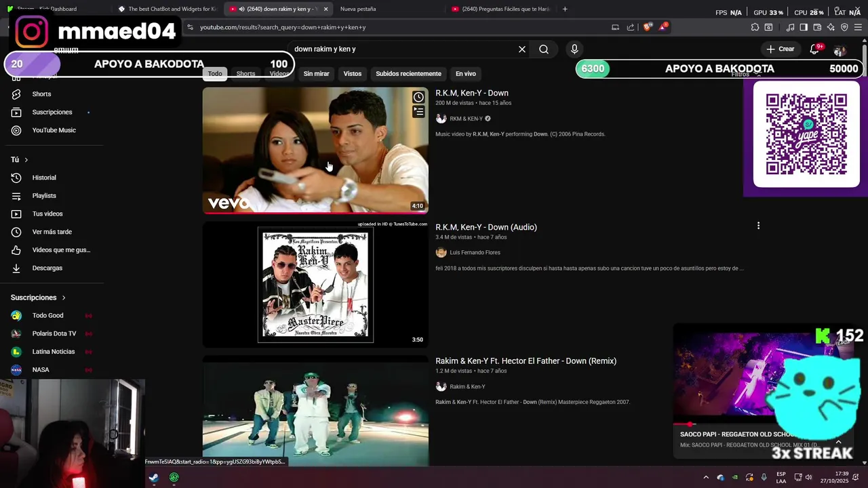Screen dimensions: 868x488
Task: Switch to Nueva pestaña browser tab
Action: [x=358, y=9]
